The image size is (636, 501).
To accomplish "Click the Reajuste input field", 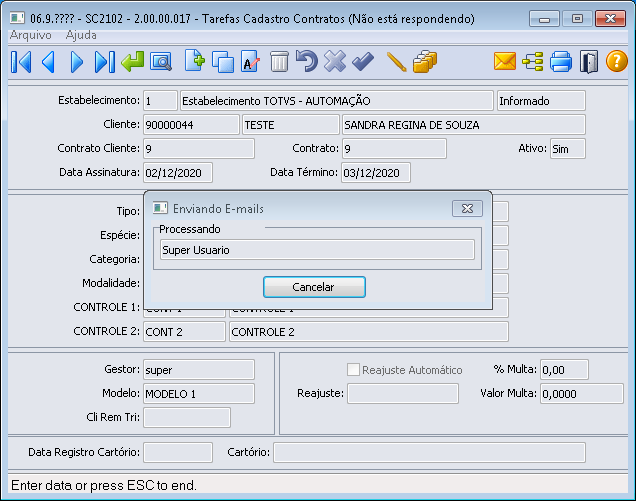I will 403,393.
